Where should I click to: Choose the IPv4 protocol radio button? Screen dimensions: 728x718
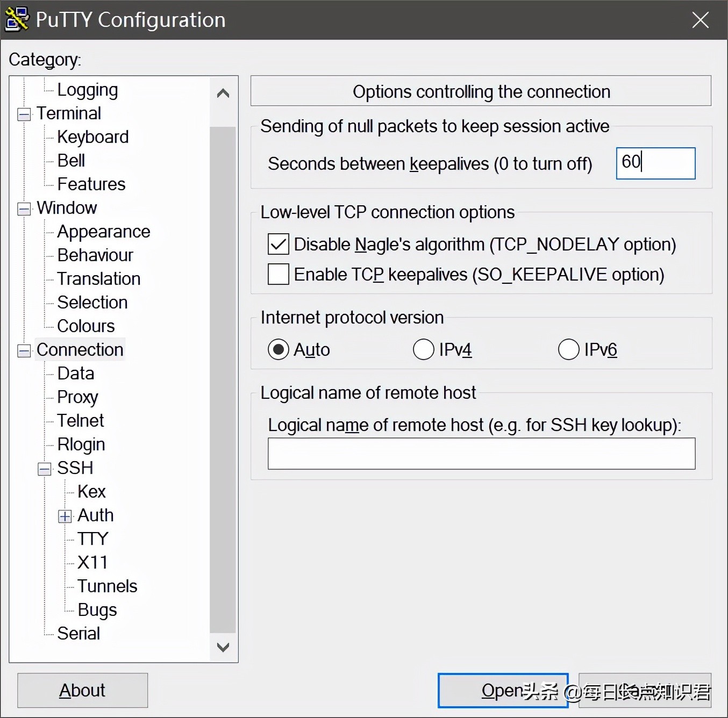[x=424, y=349]
